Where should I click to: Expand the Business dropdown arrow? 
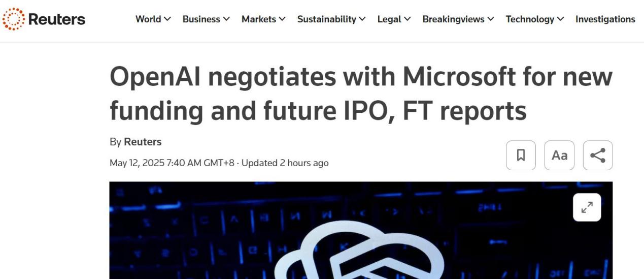click(x=226, y=19)
